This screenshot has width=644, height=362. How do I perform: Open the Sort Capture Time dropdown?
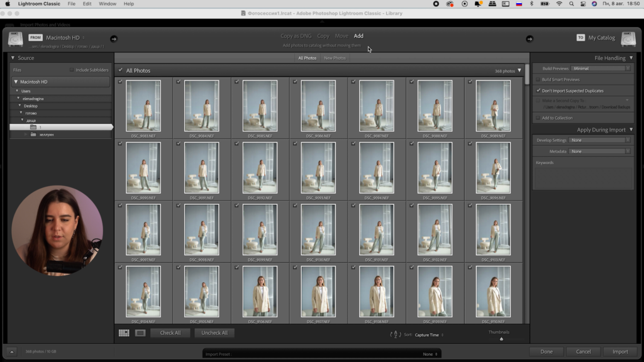pyautogui.click(x=429, y=335)
